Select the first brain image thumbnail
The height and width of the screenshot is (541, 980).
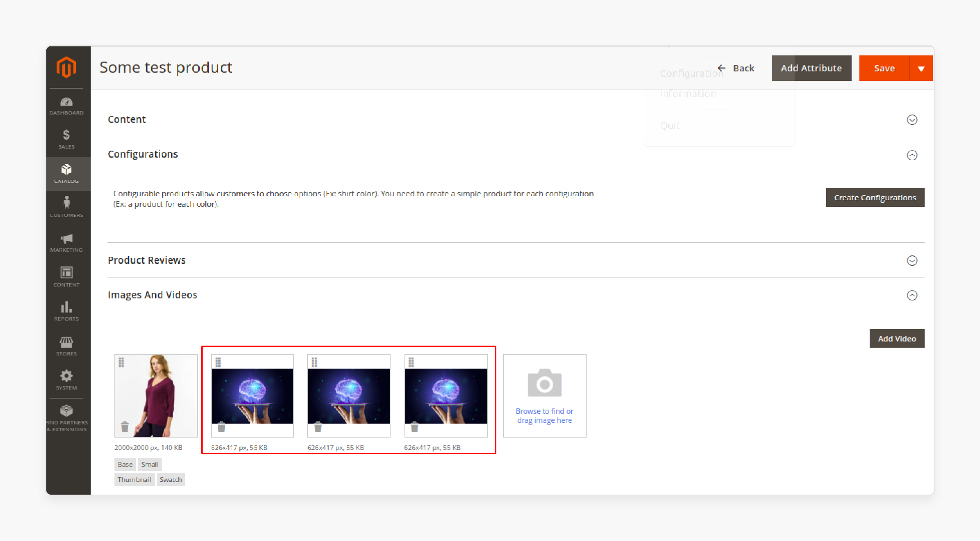tap(252, 396)
